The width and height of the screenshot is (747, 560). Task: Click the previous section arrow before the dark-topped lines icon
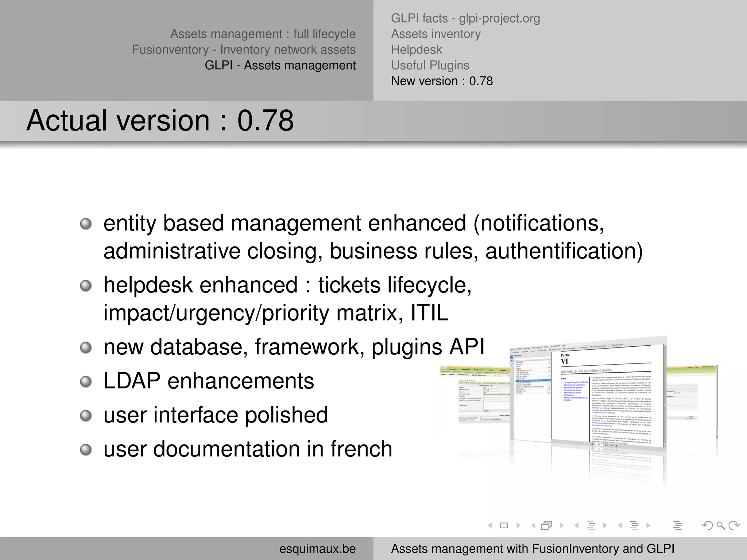pyautogui.click(x=620, y=525)
